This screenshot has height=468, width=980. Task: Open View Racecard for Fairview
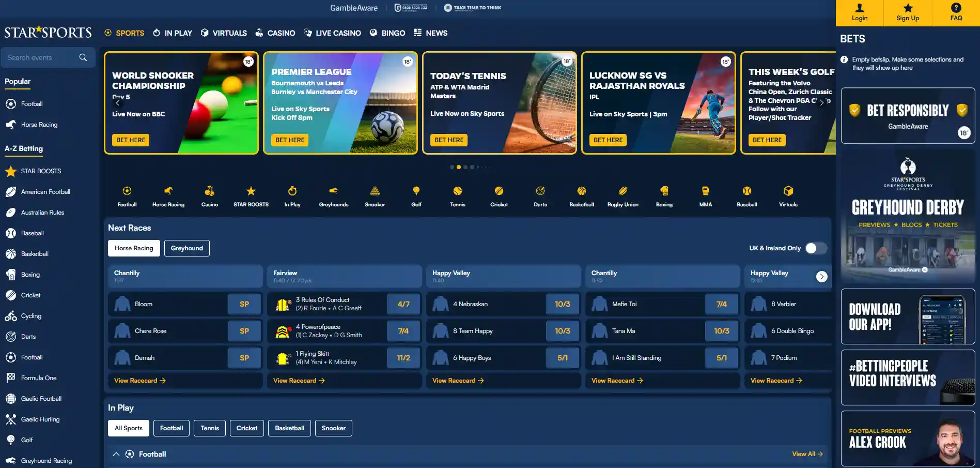pos(299,381)
